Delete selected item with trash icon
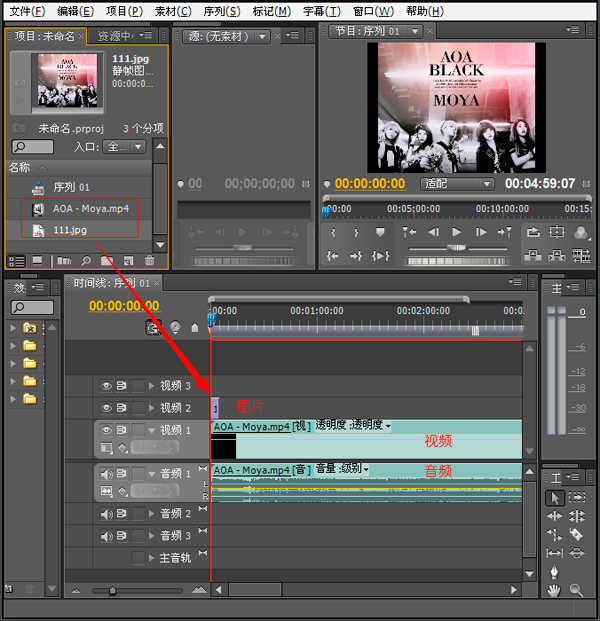This screenshot has height=621, width=600. tap(149, 261)
